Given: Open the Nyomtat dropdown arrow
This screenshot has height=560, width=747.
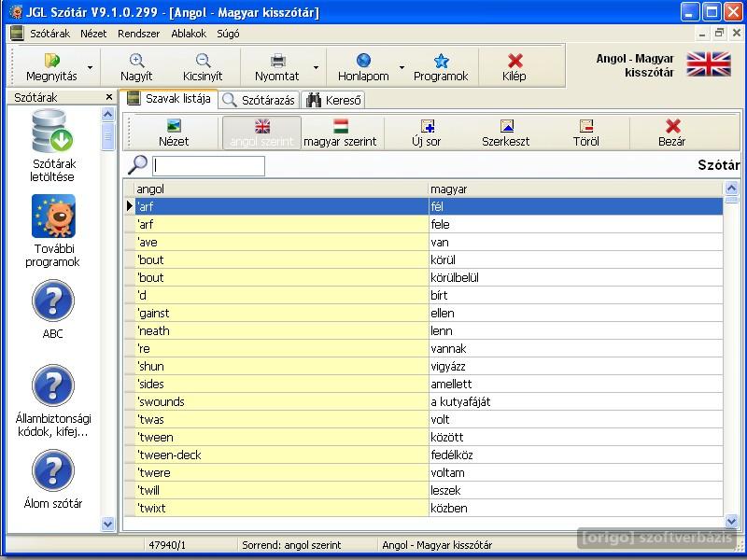Looking at the screenshot, I should (316, 67).
